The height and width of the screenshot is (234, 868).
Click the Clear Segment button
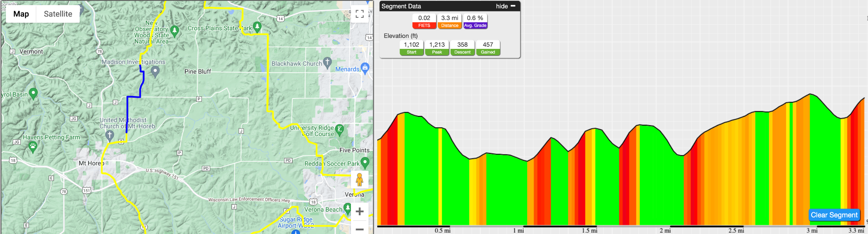pyautogui.click(x=834, y=215)
